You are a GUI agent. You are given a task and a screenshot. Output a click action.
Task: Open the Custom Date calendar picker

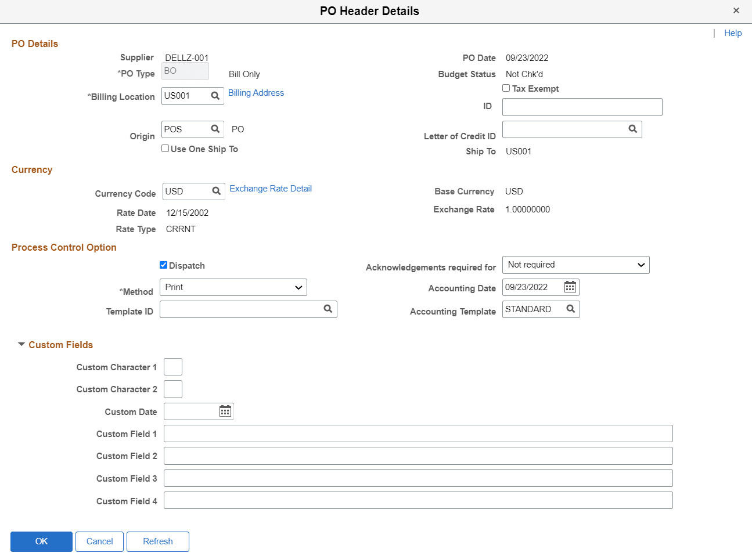pyautogui.click(x=225, y=411)
